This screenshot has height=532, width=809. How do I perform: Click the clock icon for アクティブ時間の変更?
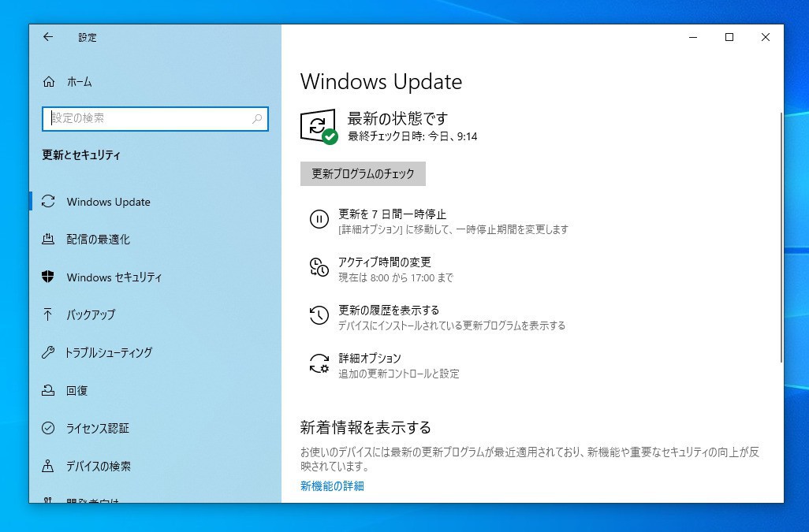tap(319, 267)
